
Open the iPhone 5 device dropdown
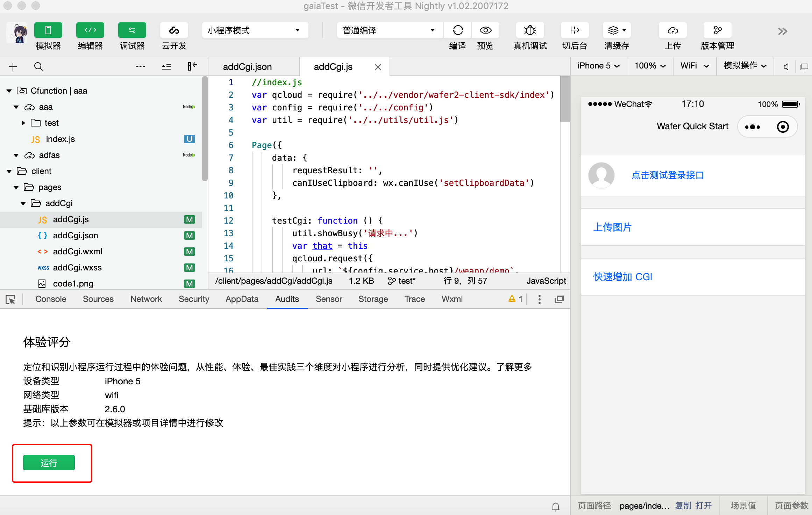(x=598, y=66)
